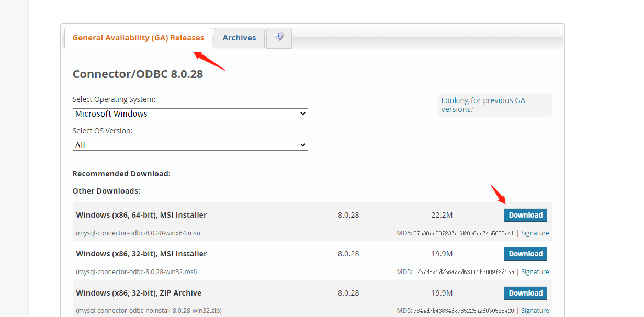Image resolution: width=644 pixels, height=317 pixels.
Task: Click the 22.2M file size value
Action: (x=442, y=215)
